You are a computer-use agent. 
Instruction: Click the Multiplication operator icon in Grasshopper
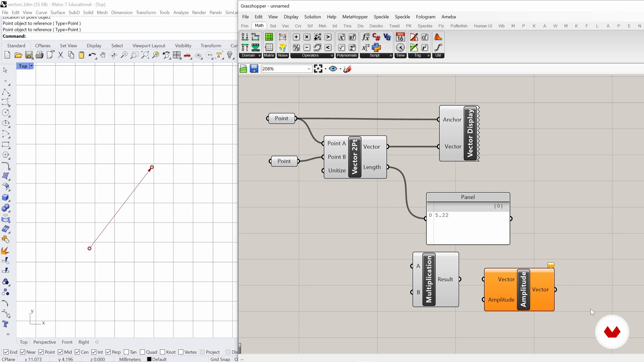[x=307, y=37]
